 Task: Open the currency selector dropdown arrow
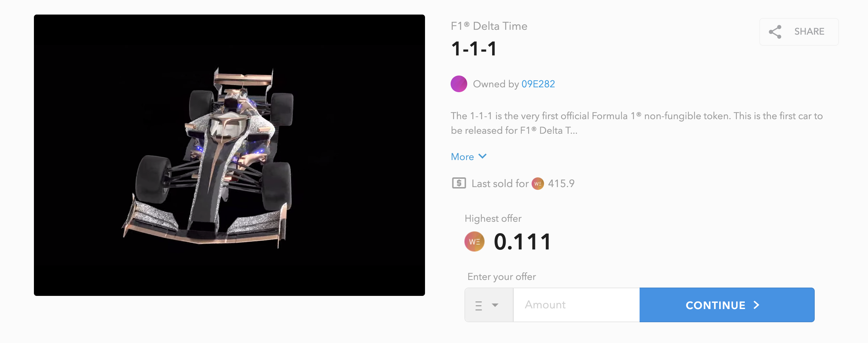[495, 305]
